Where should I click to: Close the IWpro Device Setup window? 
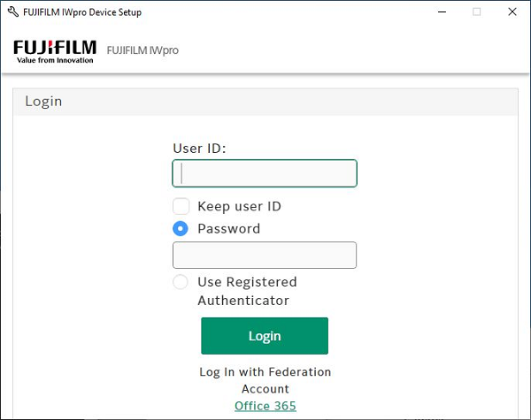point(512,12)
